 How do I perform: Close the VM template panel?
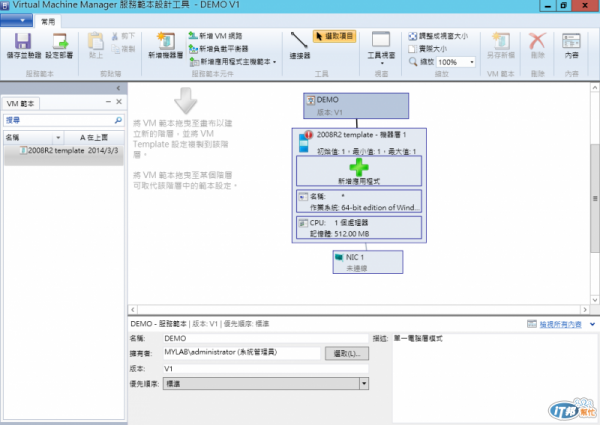coord(119,101)
